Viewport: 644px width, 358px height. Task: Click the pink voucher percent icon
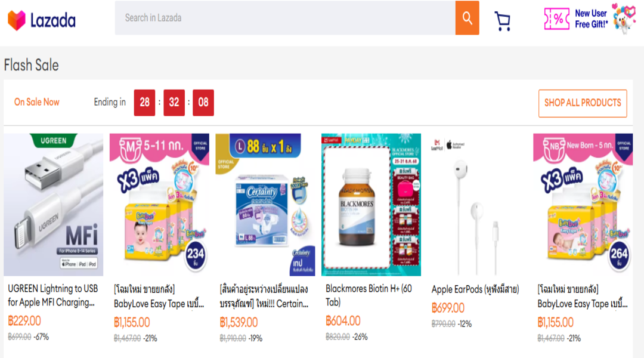click(x=556, y=18)
